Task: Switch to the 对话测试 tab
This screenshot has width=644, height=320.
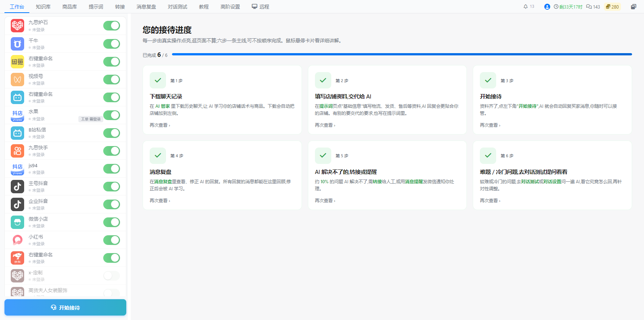Action: pyautogui.click(x=178, y=7)
